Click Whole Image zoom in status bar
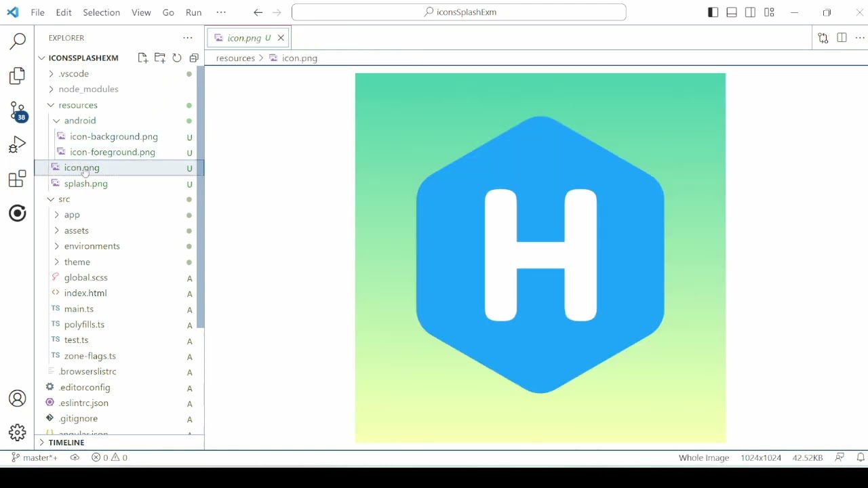The height and width of the screenshot is (488, 868). click(x=704, y=457)
